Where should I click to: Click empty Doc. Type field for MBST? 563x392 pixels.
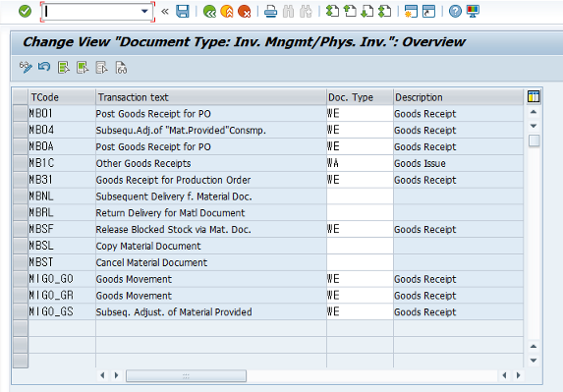point(360,262)
